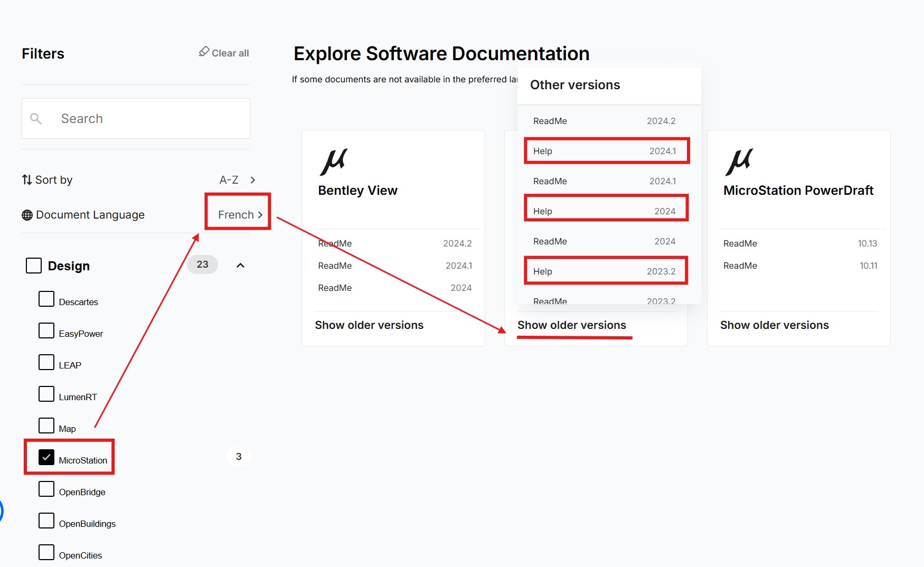Image resolution: width=924 pixels, height=567 pixels.
Task: Check the Design category checkbox
Action: tap(34, 266)
